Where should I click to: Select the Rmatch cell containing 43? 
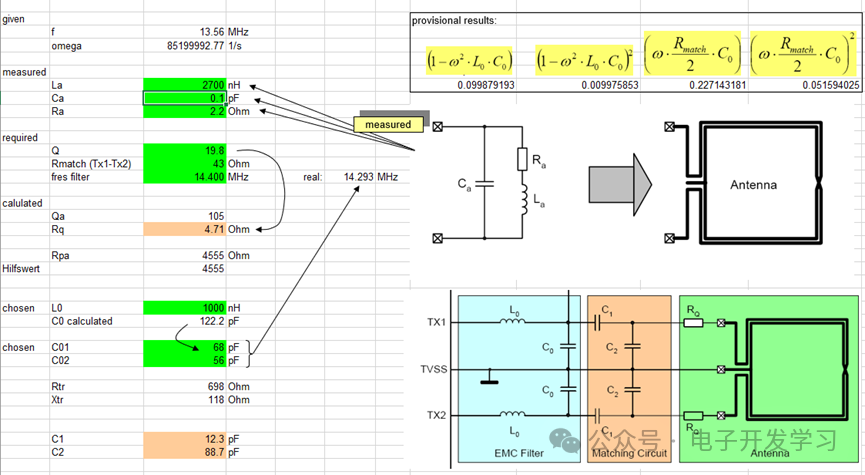[185, 163]
